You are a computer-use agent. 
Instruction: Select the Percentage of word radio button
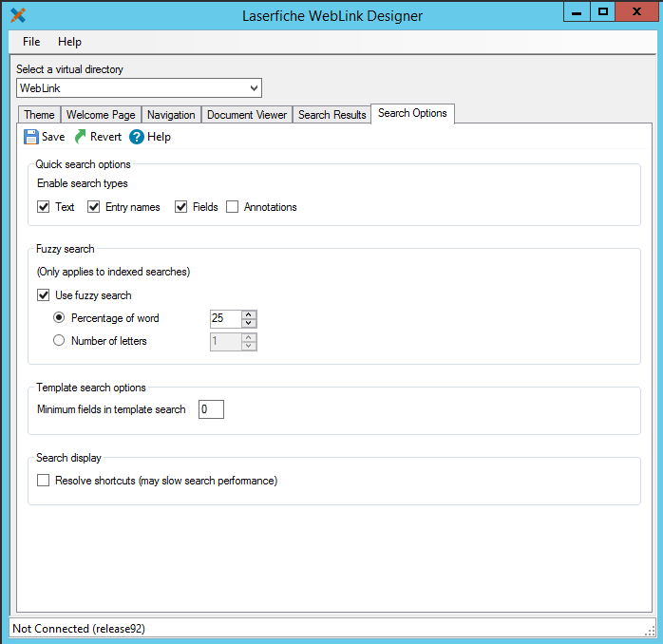click(x=59, y=317)
